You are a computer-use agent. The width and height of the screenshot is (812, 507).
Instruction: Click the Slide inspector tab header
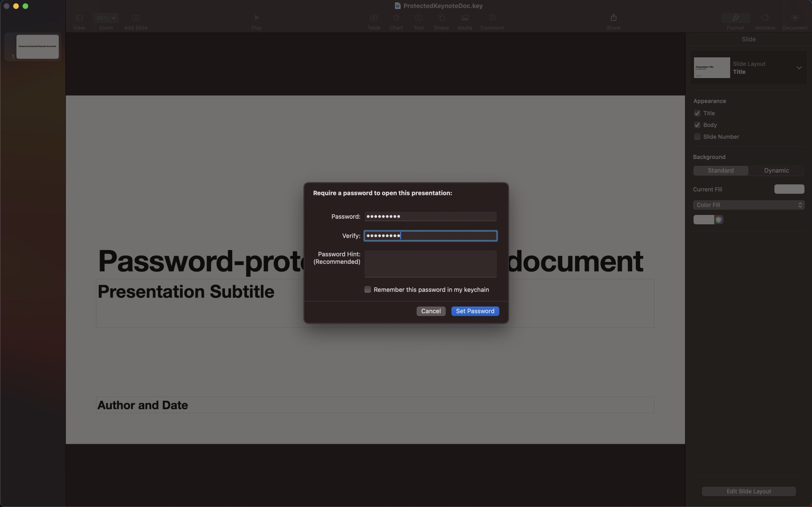(x=749, y=39)
